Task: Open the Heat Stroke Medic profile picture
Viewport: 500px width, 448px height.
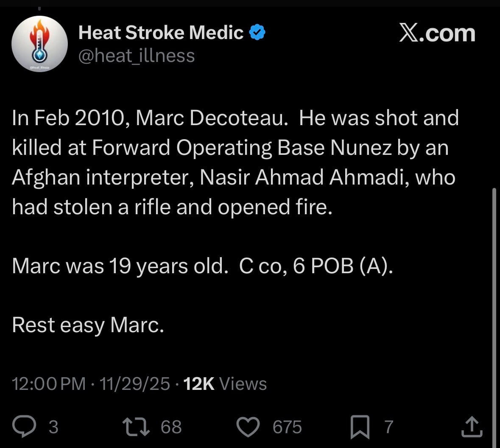Action: (39, 44)
